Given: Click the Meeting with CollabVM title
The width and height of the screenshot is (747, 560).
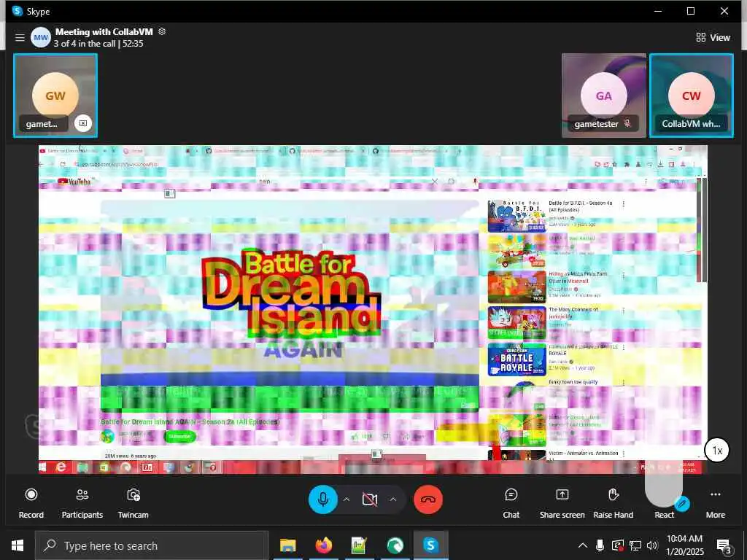Looking at the screenshot, I should pyautogui.click(x=104, y=32).
